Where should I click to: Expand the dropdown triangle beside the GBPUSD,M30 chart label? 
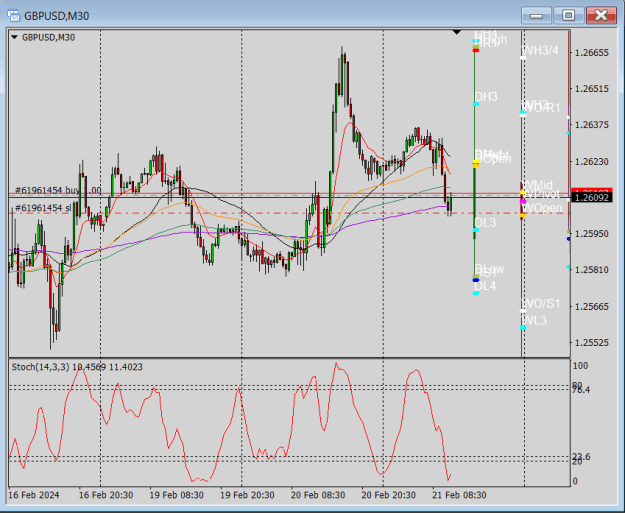coord(14,37)
